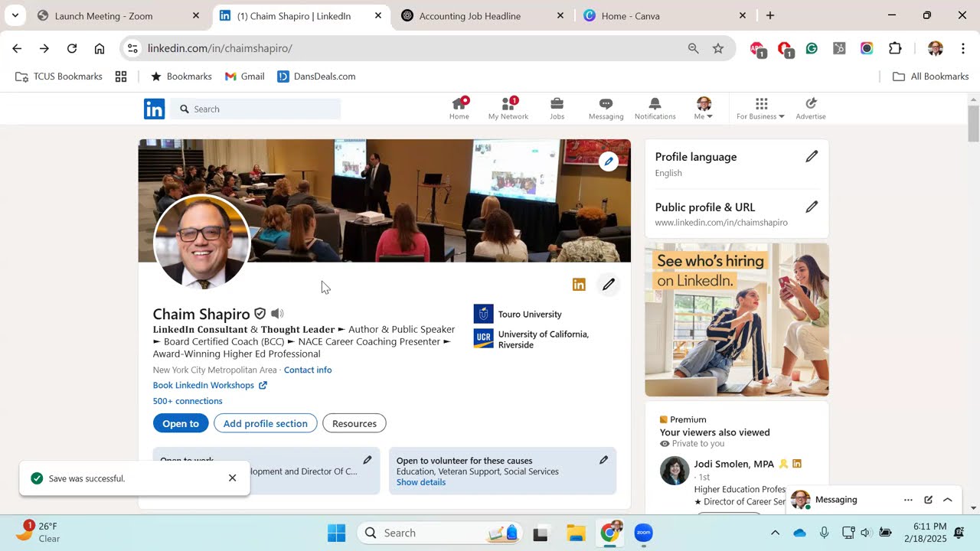Open File Explorer from taskbar
This screenshot has width=980, height=551.
point(576,533)
